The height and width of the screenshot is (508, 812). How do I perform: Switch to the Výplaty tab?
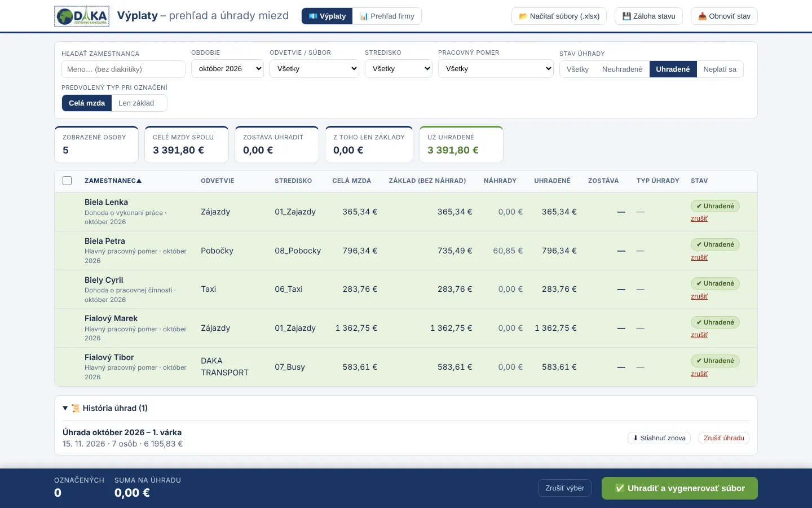(327, 16)
